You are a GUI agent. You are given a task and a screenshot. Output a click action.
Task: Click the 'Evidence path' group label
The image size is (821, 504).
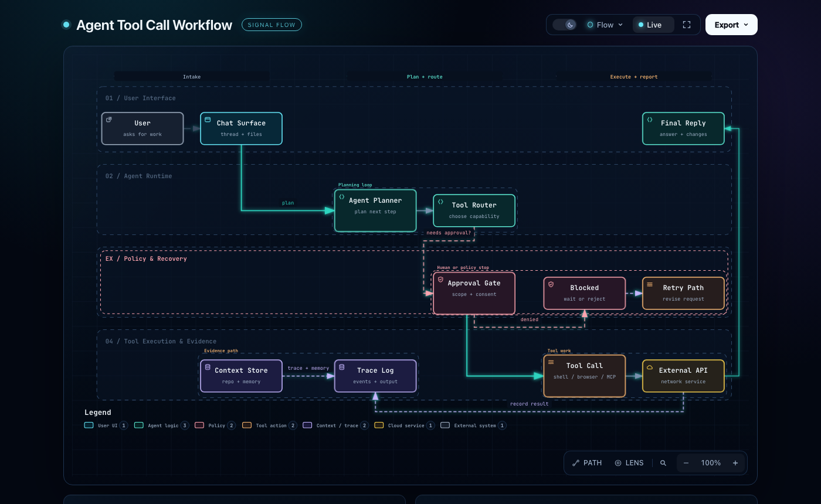[221, 350]
